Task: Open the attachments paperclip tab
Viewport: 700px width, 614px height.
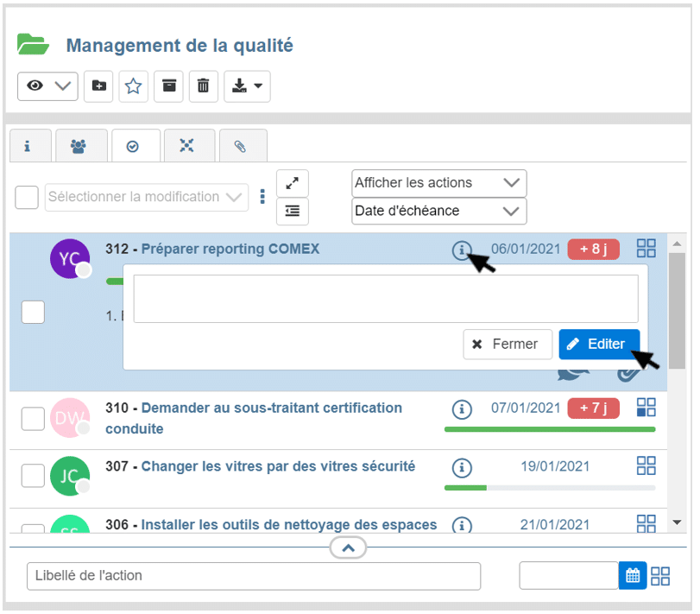Action: click(240, 147)
